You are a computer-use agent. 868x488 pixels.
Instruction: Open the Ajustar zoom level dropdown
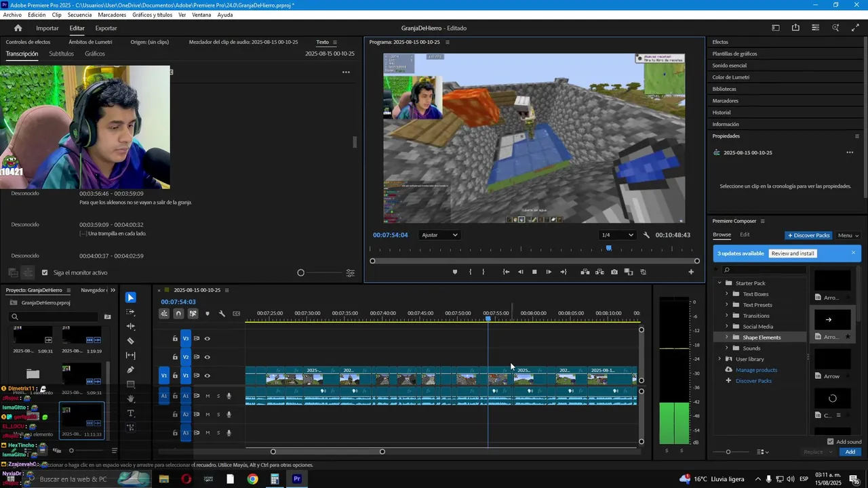(x=439, y=235)
